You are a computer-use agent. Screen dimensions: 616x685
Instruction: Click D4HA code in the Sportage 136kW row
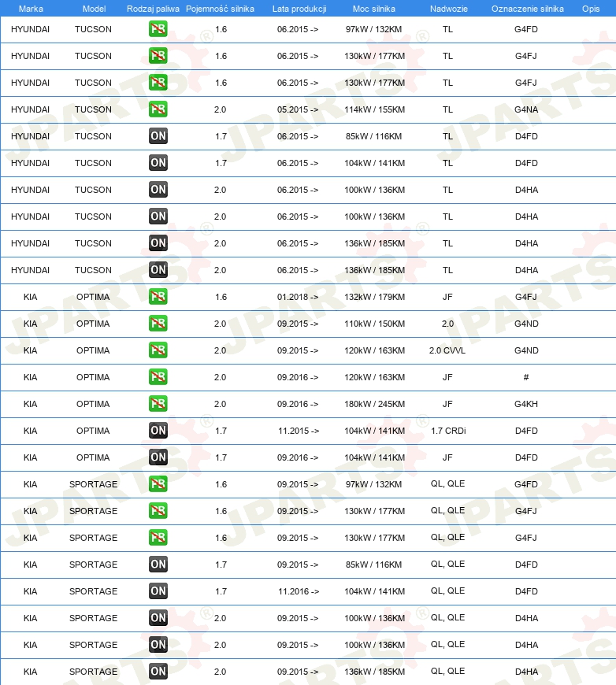tap(526, 672)
